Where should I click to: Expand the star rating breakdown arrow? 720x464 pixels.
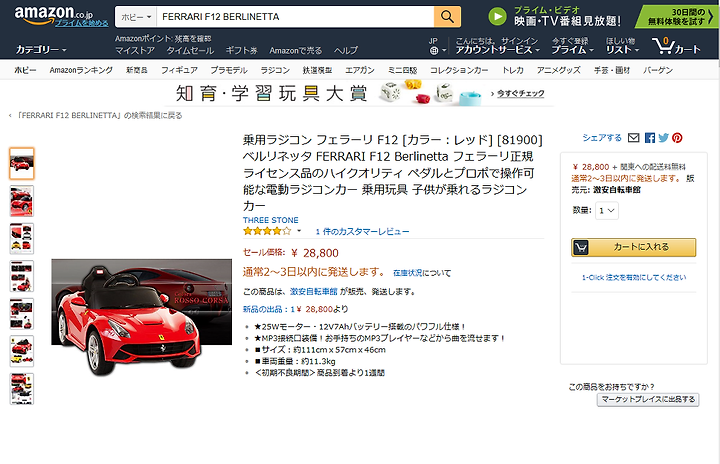299,231
